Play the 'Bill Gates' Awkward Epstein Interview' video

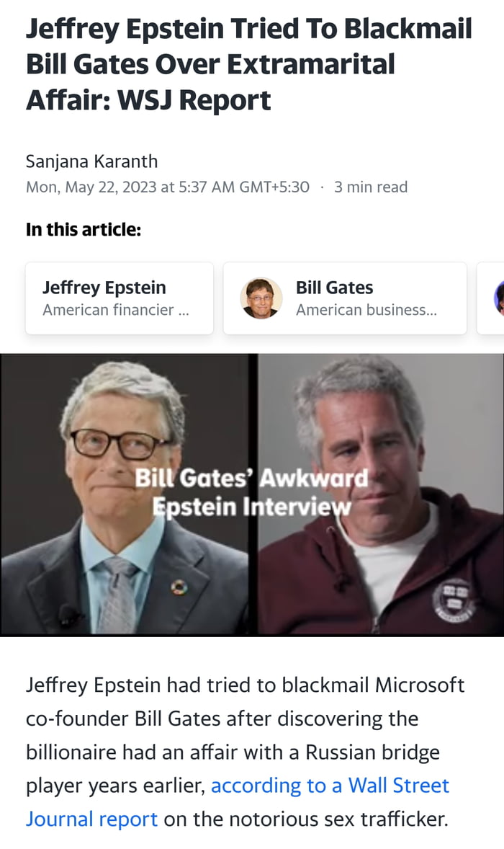point(252,495)
